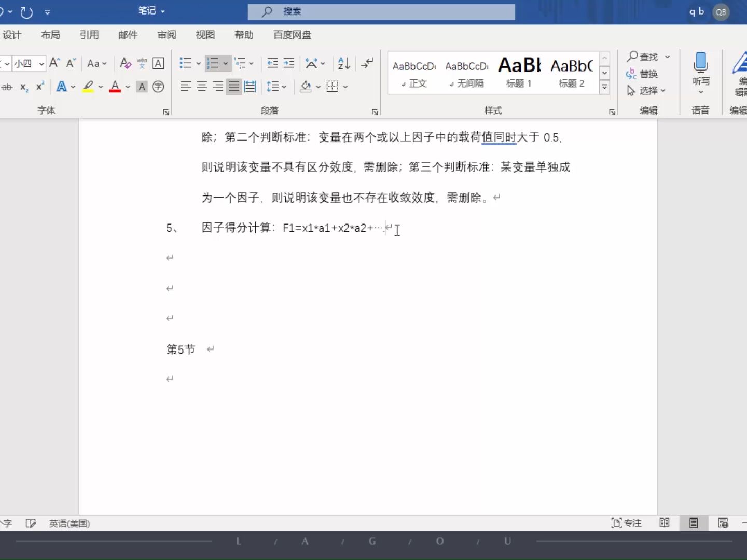Apply red font color

(x=115, y=87)
